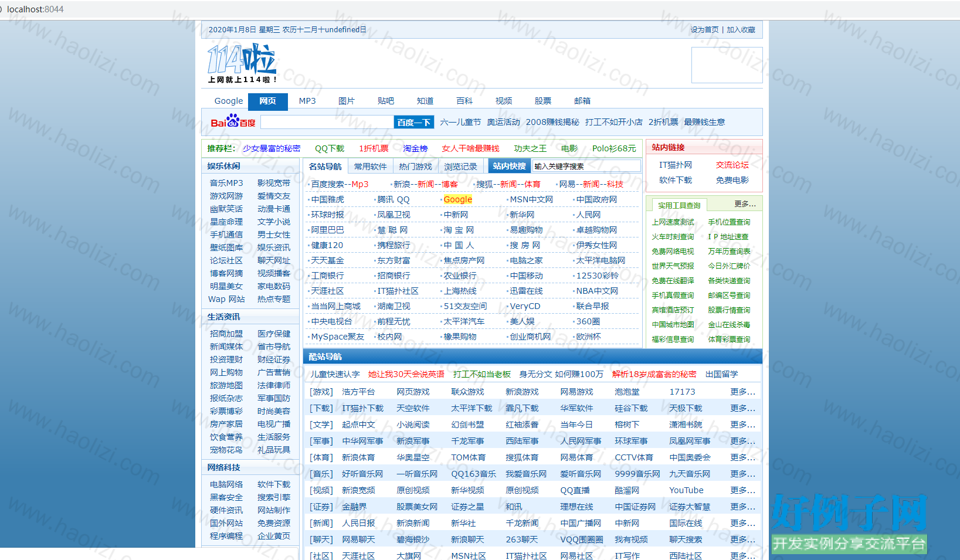Viewport: 960px width, 560px height.
Task: Open the 交流论坛 link
Action: click(732, 165)
